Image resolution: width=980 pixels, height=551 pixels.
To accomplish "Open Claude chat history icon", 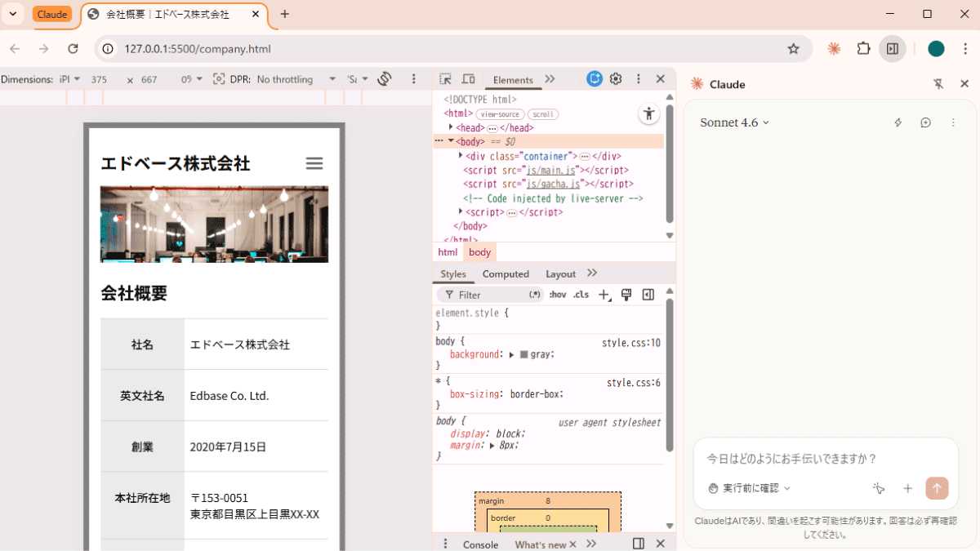I will [x=925, y=122].
